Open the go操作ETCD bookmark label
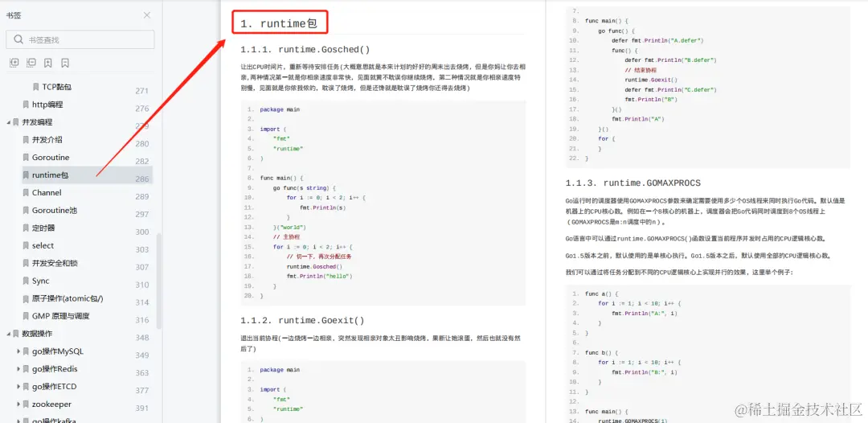This screenshot has height=423, width=868. tap(55, 387)
